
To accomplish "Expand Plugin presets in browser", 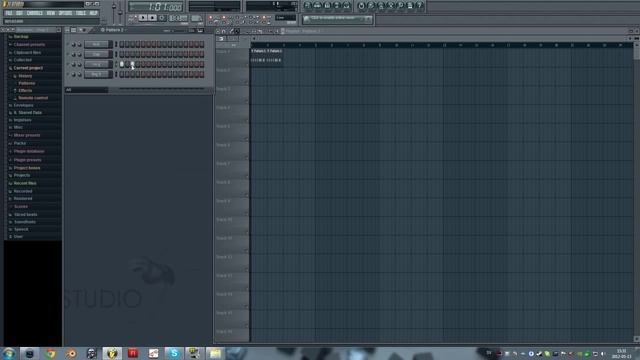I will 27,160.
